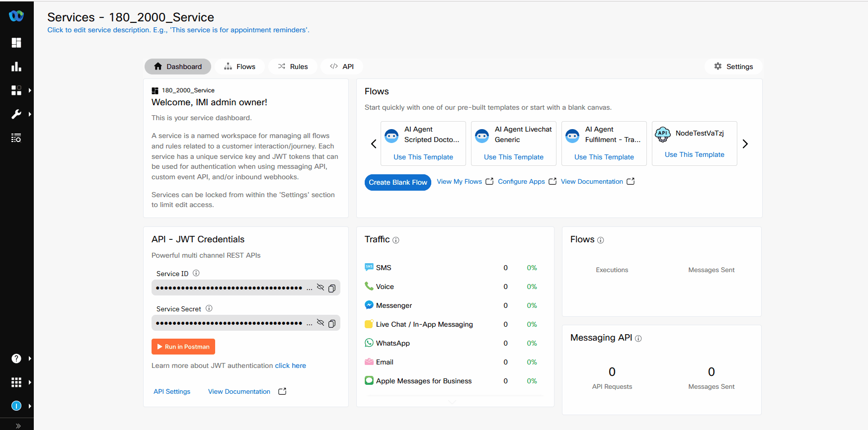Expand more Traffic channels chevron

pos(452,402)
